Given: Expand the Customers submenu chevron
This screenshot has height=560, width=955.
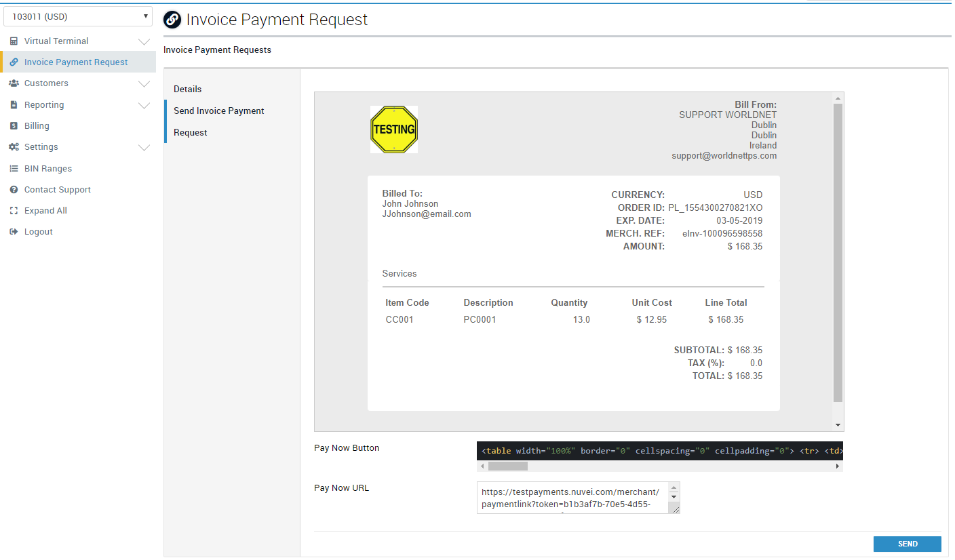Looking at the screenshot, I should coord(144,83).
